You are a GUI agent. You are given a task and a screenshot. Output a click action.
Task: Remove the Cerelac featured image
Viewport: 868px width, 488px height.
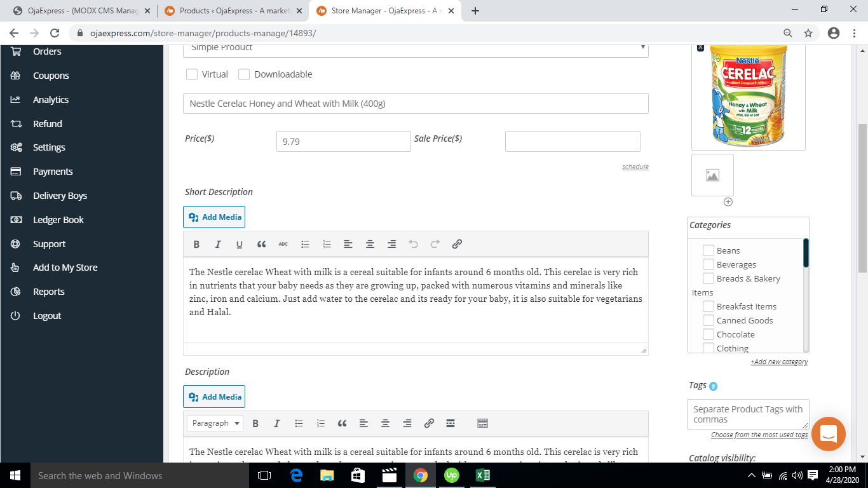pos(700,48)
